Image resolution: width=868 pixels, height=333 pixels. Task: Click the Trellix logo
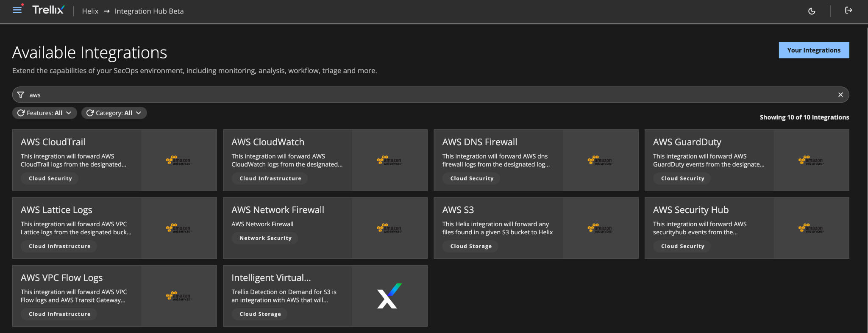coord(48,10)
